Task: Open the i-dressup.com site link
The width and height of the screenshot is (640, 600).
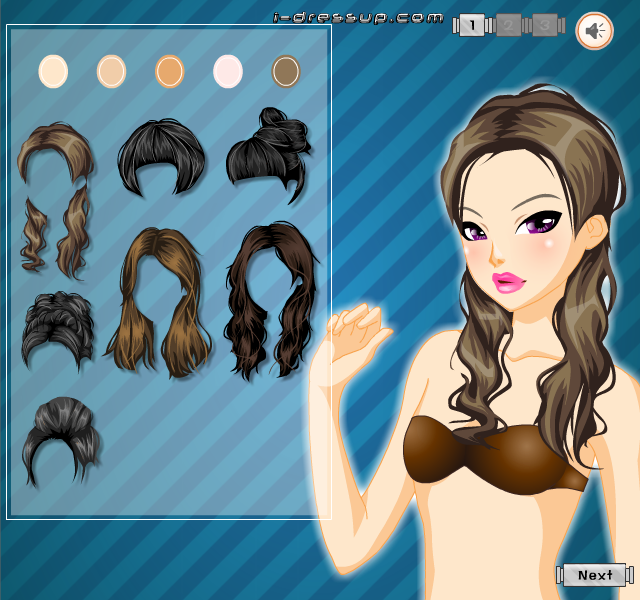Action: (x=358, y=18)
